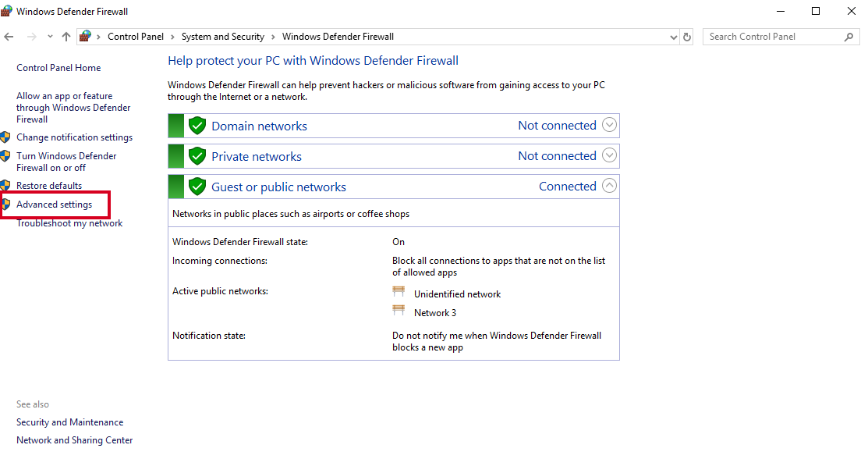Go to Network and Sharing Center

(x=74, y=439)
